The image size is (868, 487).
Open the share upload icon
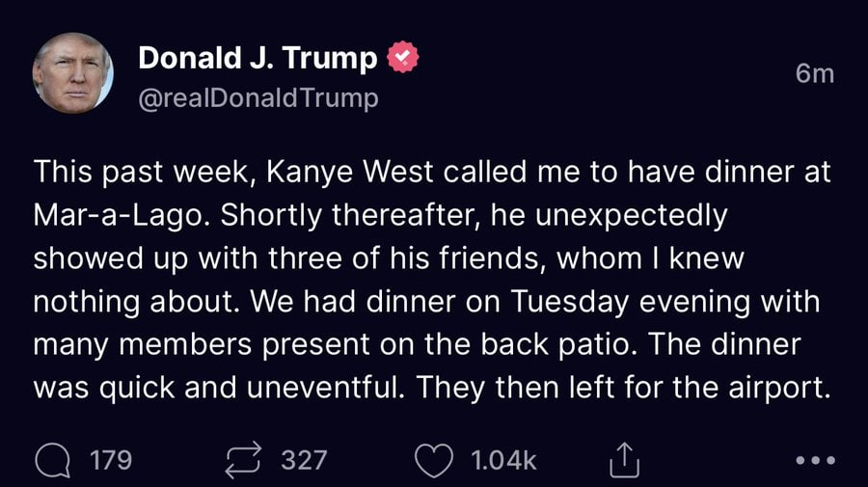pos(624,460)
